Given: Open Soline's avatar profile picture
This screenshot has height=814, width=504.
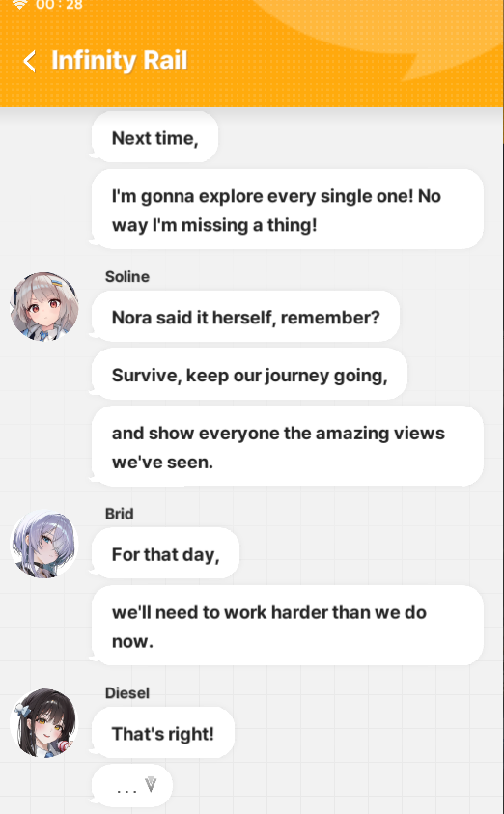Looking at the screenshot, I should click(44, 306).
